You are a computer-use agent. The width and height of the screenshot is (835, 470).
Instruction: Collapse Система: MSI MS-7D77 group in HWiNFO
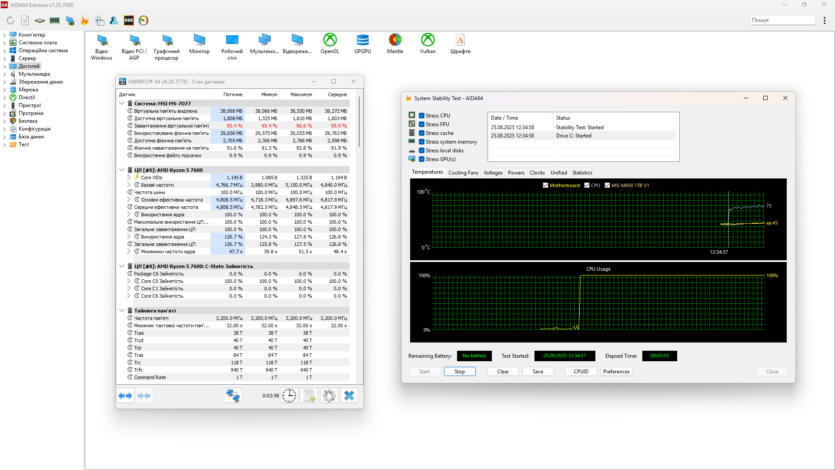click(x=122, y=103)
